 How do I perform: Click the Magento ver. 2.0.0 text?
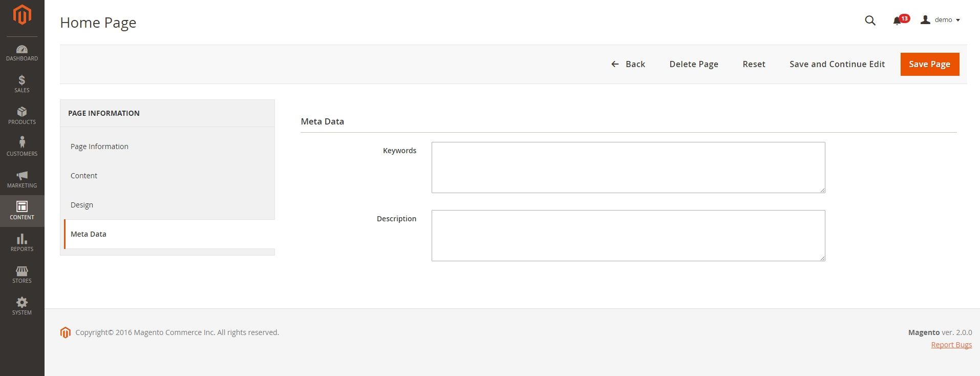pos(940,332)
